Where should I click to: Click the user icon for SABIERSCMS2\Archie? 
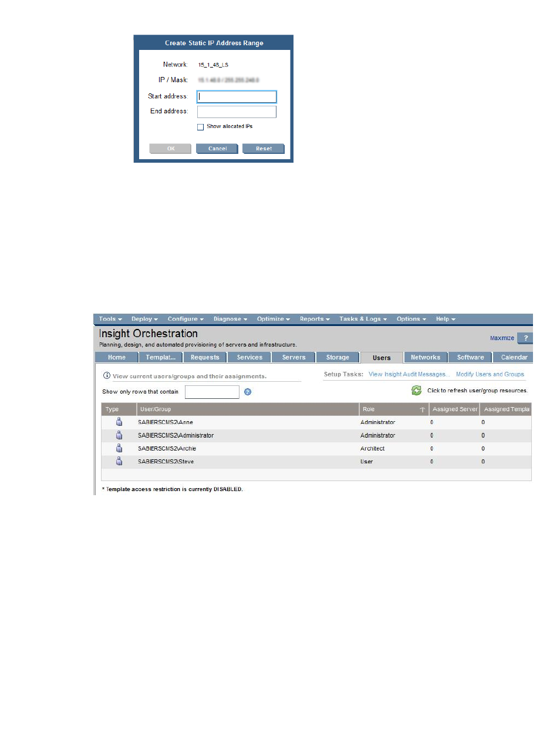click(119, 448)
